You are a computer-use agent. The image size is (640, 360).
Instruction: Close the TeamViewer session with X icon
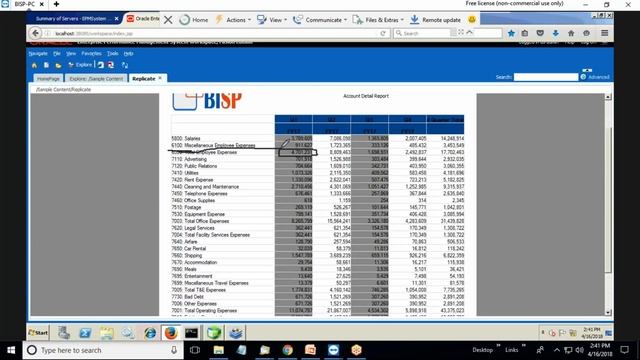click(x=168, y=20)
